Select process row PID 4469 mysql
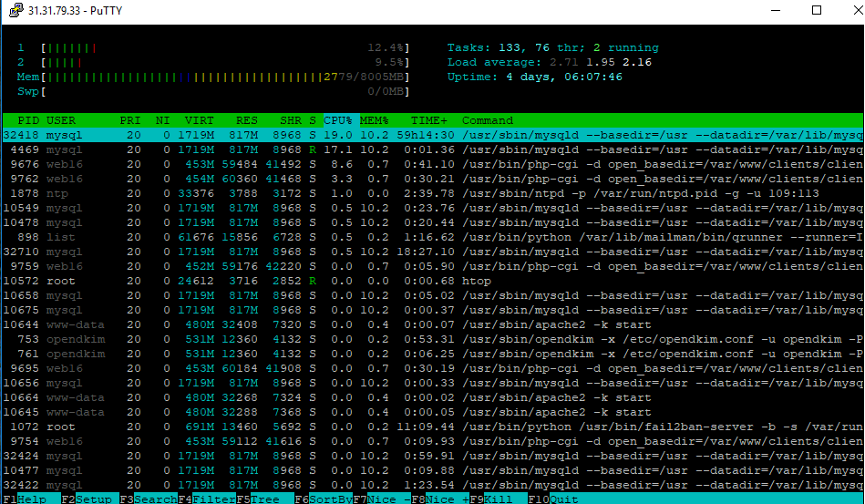The image size is (865, 504). click(432, 149)
